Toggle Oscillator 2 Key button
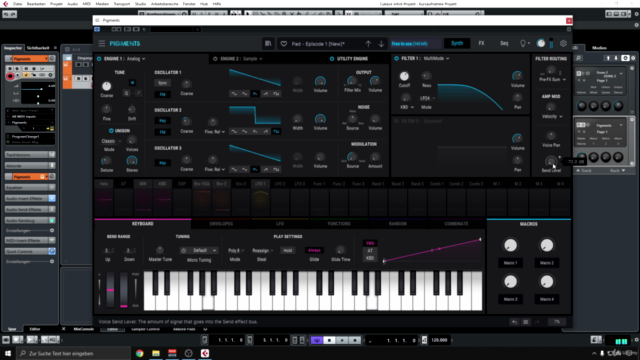The width and height of the screenshot is (640, 360). [x=162, y=121]
